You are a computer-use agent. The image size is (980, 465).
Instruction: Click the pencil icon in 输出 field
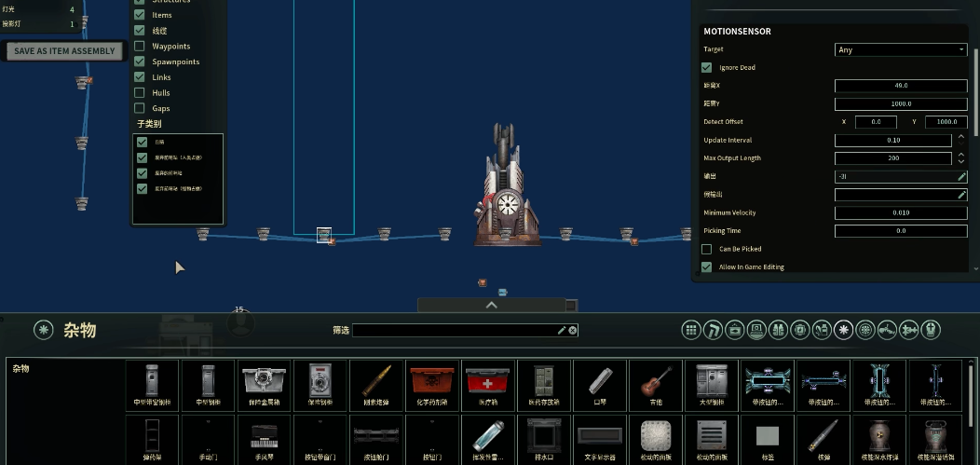pos(962,177)
